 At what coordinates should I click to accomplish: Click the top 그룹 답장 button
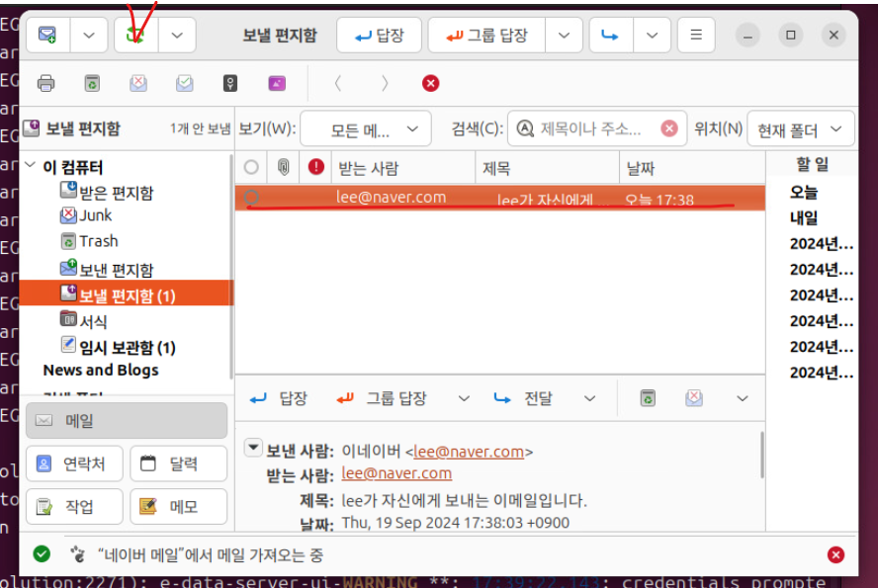click(x=486, y=36)
